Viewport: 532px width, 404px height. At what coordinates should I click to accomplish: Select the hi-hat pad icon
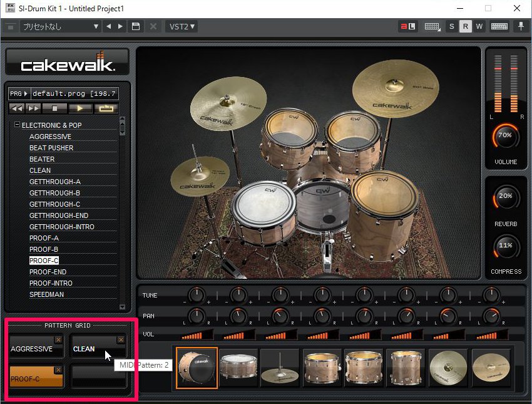click(280, 368)
